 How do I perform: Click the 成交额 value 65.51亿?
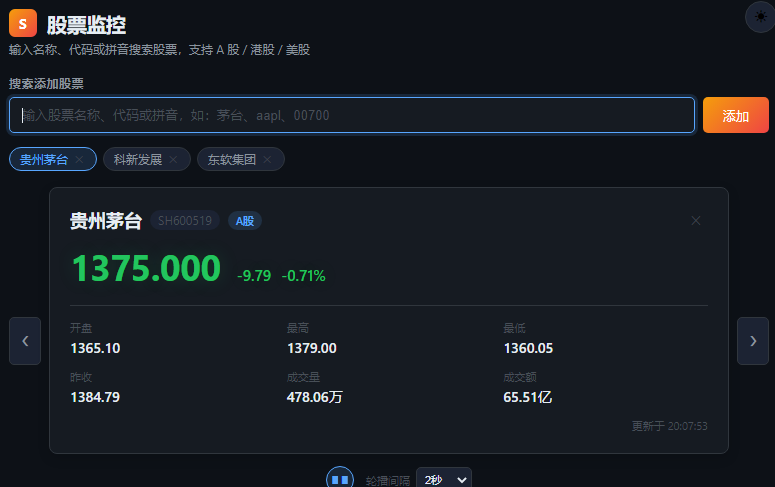(528, 397)
